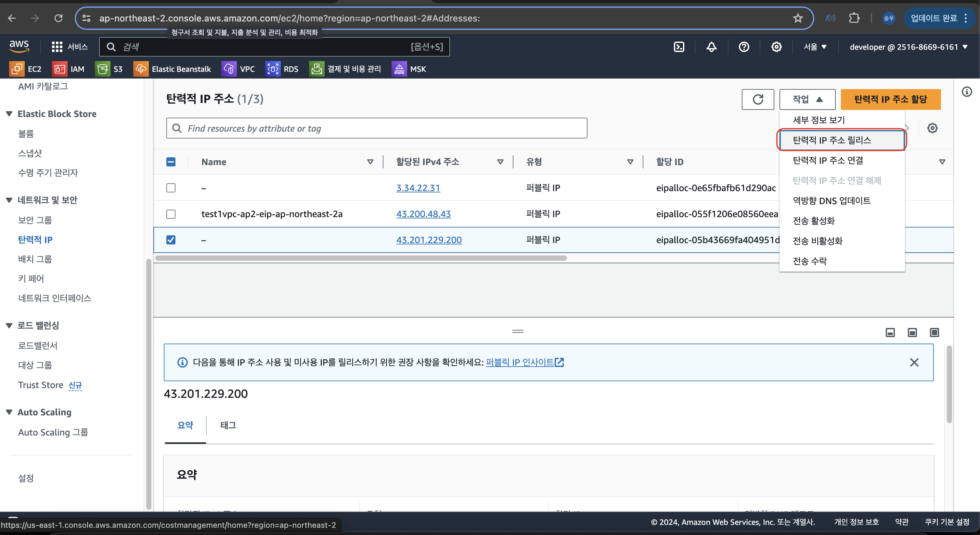Click the Find resources filter field
The image size is (980, 535).
pos(377,128)
